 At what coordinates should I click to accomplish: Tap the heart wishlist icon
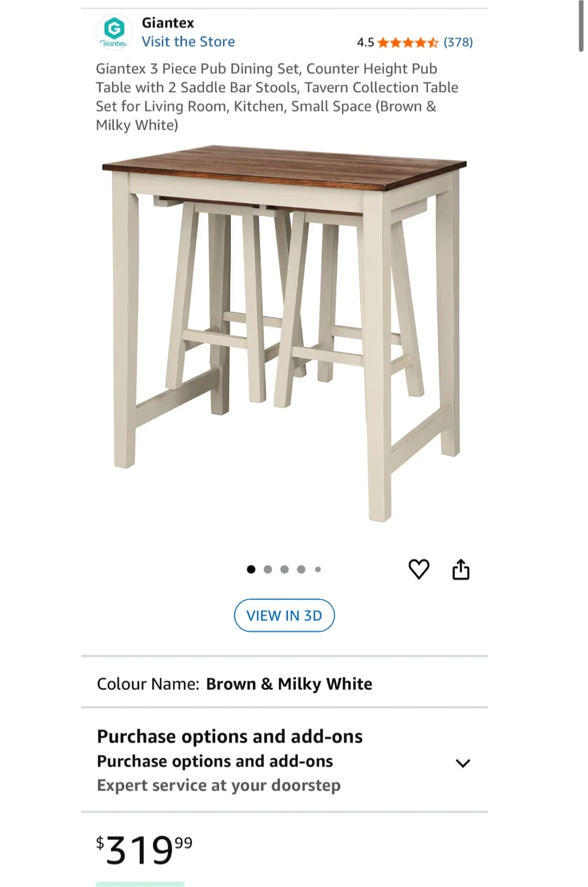[x=419, y=569]
